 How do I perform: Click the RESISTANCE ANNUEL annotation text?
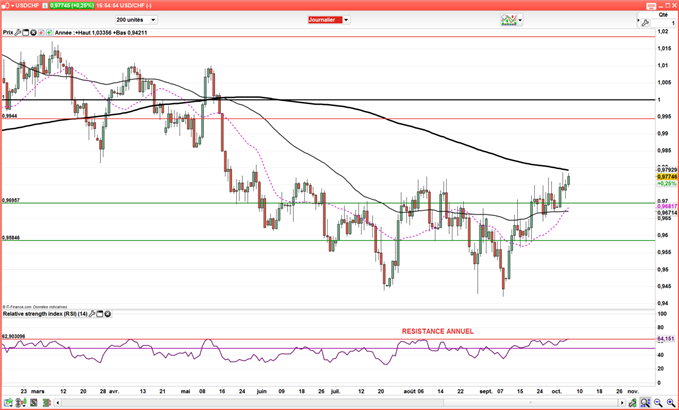pyautogui.click(x=437, y=331)
